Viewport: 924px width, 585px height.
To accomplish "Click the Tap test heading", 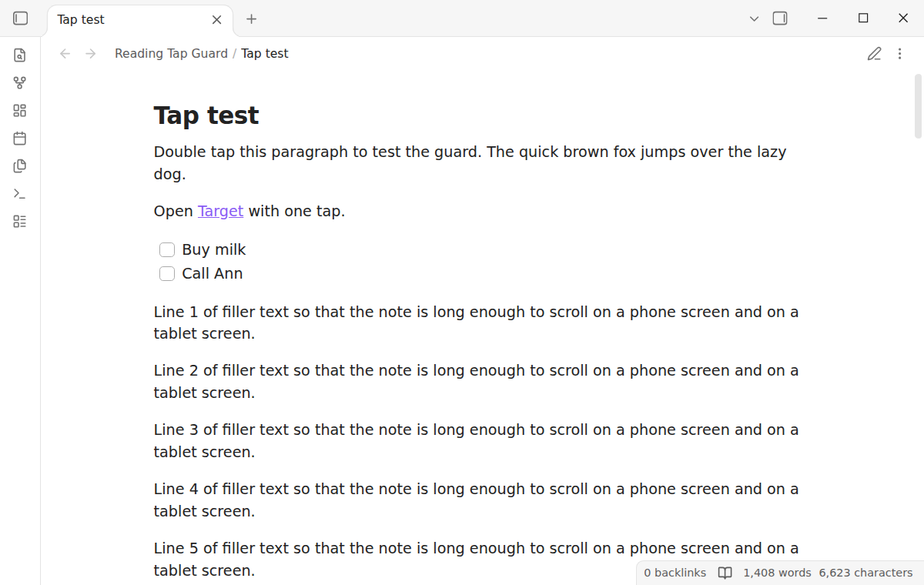I will coord(206,115).
